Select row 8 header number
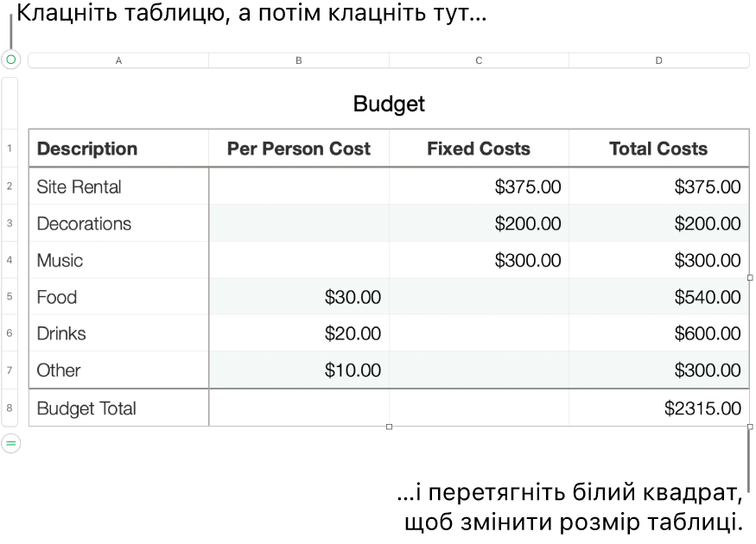The image size is (756, 544). pyautogui.click(x=10, y=408)
